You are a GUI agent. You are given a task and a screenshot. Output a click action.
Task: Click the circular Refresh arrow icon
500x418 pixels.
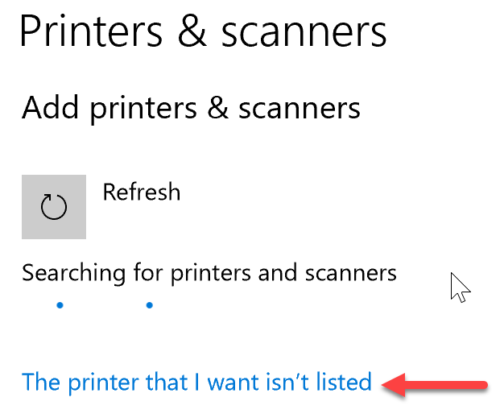(54, 207)
